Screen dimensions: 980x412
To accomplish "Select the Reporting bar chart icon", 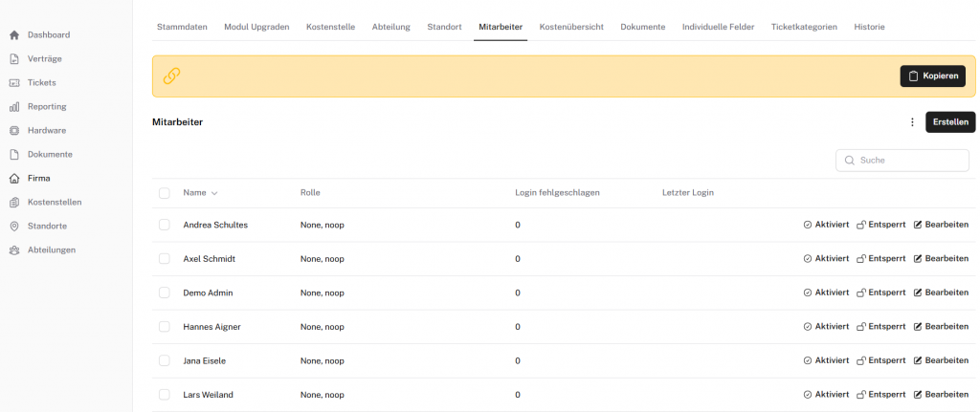I will pos(14,107).
